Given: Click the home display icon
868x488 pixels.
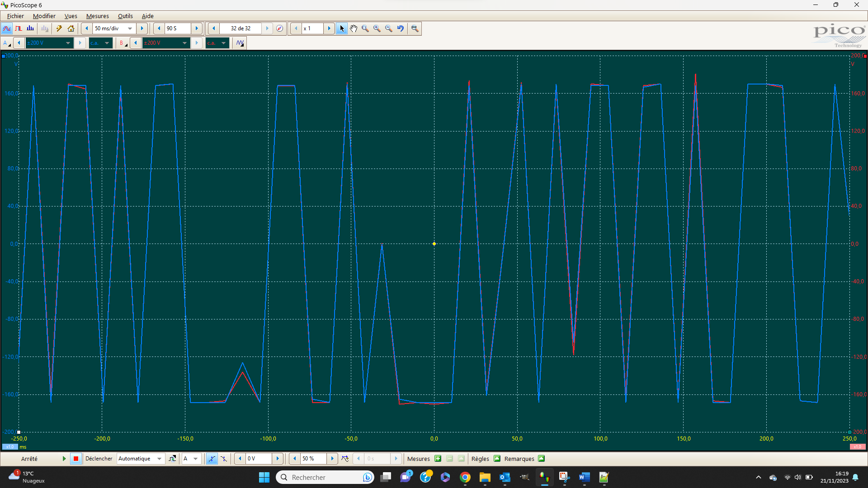Looking at the screenshot, I should 71,28.
